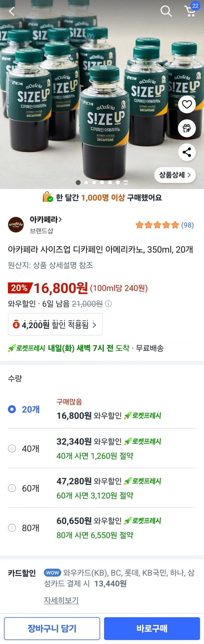Image resolution: width=204 pixels, height=644 pixels.
Task: Tap the 아카페라 brand logo
Action: [x=16, y=225]
